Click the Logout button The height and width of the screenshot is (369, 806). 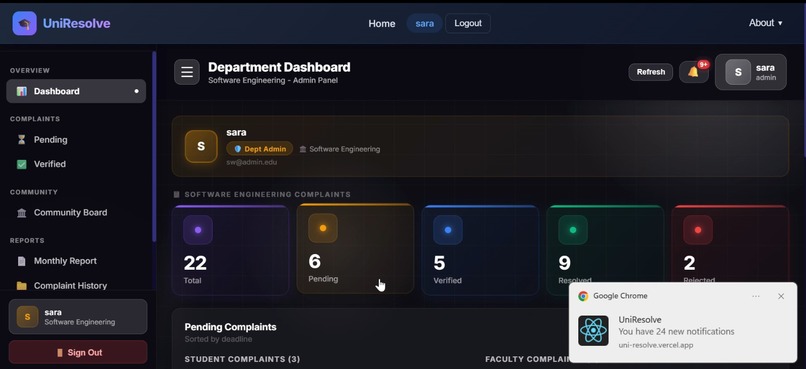point(468,24)
